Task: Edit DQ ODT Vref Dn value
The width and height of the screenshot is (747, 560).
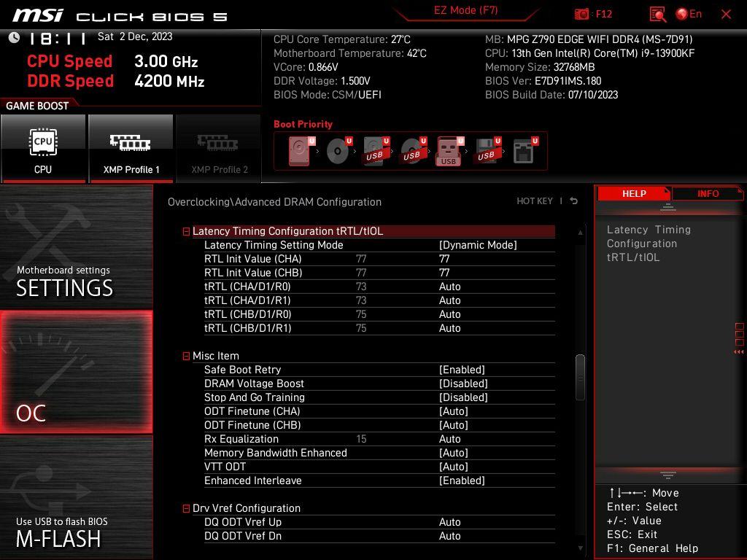Action: 449,536
